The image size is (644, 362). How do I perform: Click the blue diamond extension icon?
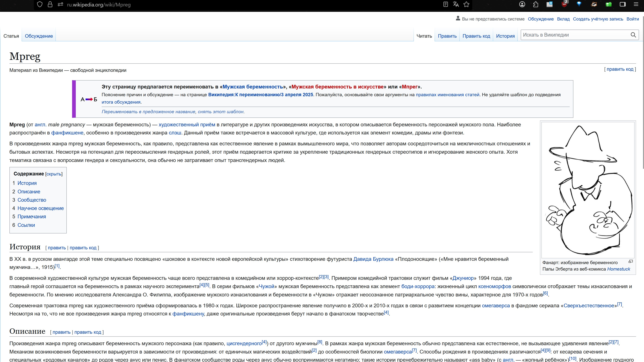[579, 4]
